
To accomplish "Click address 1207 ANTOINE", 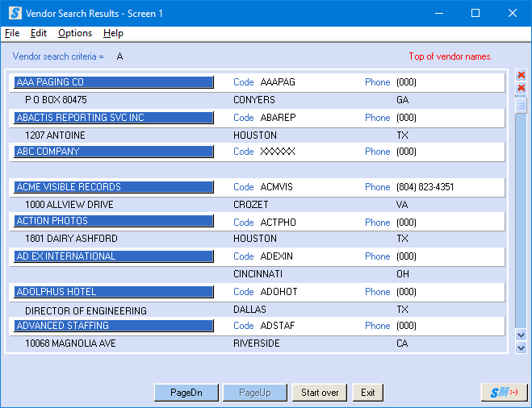I will [x=55, y=135].
